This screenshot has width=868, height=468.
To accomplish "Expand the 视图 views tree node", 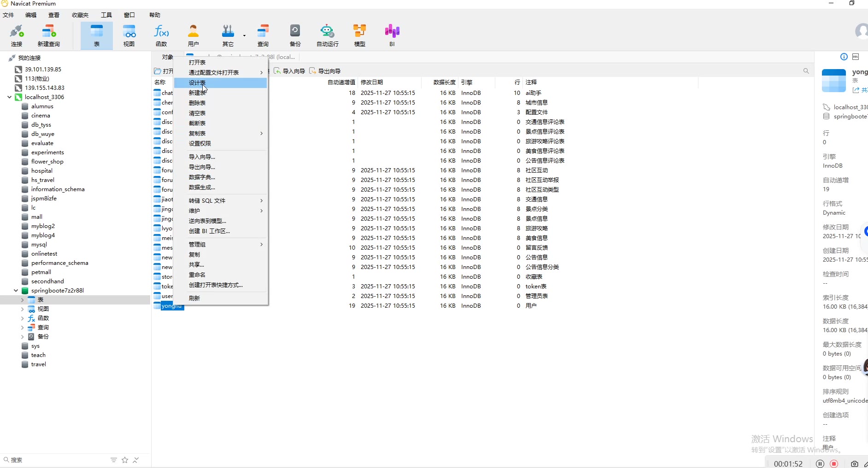I will tap(22, 309).
